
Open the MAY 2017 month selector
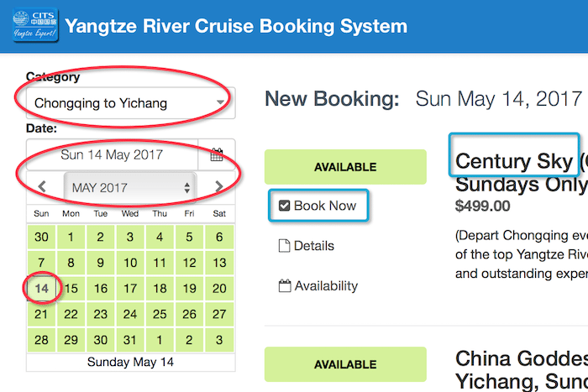click(x=130, y=187)
